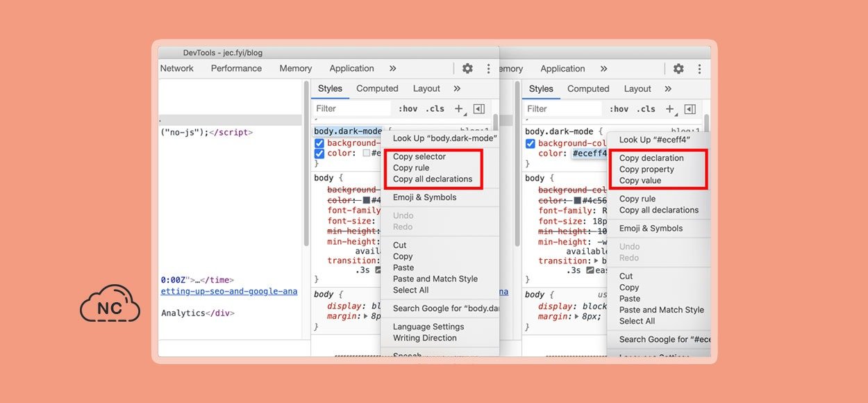Viewport: 868px width, 403px height.
Task: Toggle :hov element state in left window
Action: 408,108
